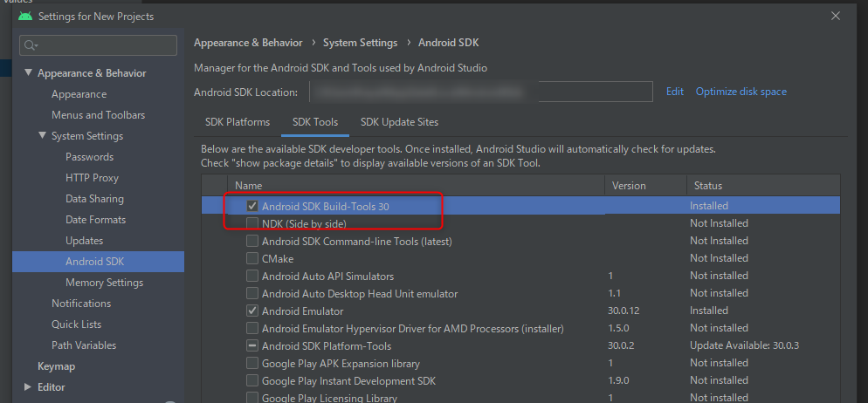The width and height of the screenshot is (868, 403).
Task: Uncheck Android SDK Build-Tools 30 checkbox
Action: pyautogui.click(x=252, y=206)
